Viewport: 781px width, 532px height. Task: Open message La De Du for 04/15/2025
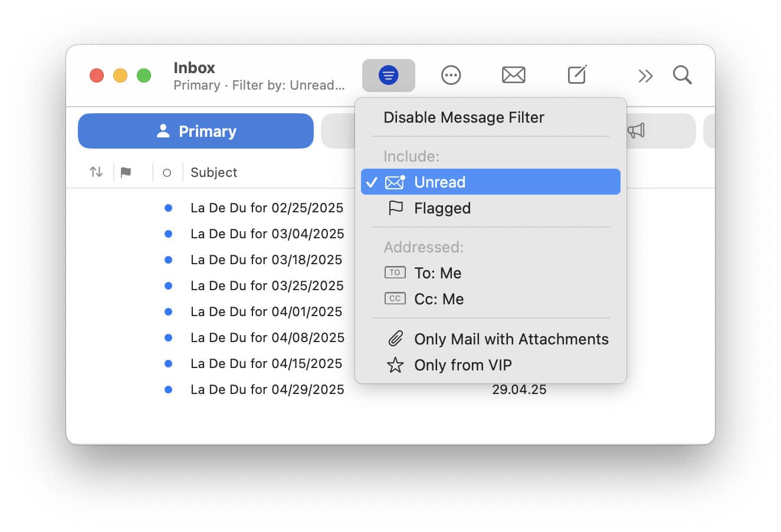(266, 364)
